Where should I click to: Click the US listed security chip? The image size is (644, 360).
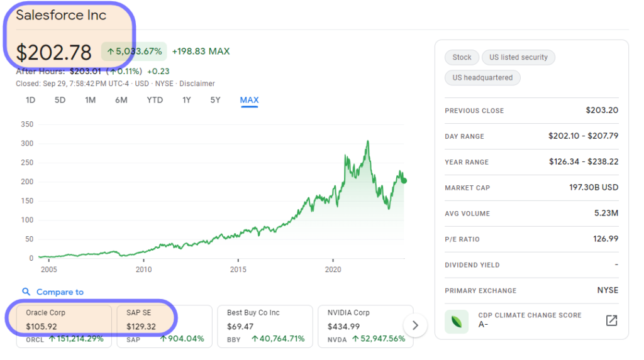[x=518, y=57]
